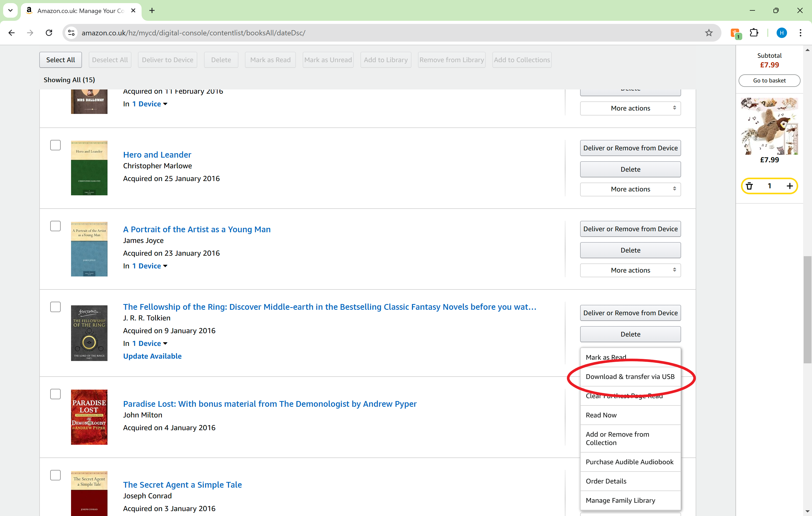Image resolution: width=812 pixels, height=516 pixels.
Task: Delete A Portrait of the Artist book
Action: 630,250
